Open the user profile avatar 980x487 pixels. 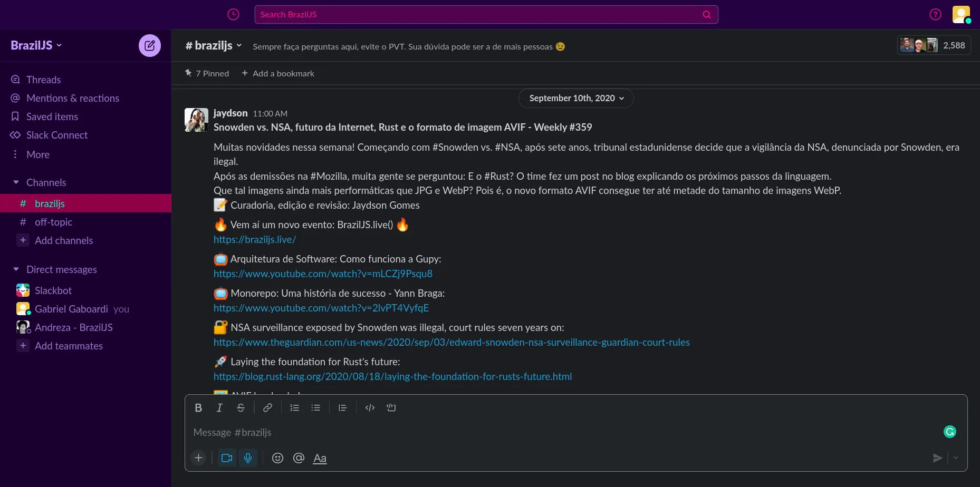click(961, 14)
